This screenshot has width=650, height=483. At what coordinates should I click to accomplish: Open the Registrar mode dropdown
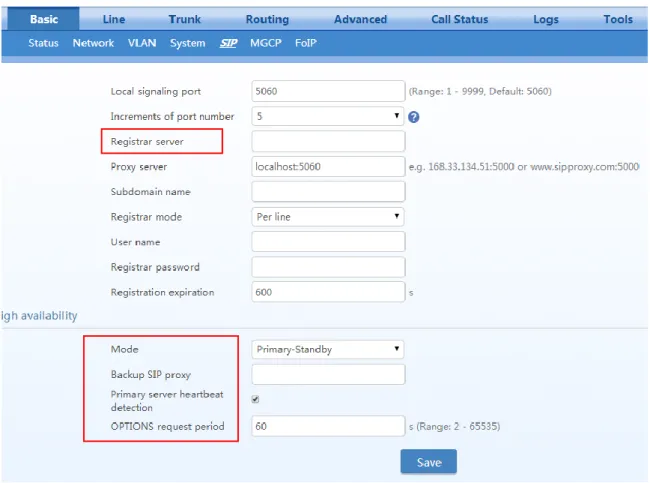click(x=328, y=217)
